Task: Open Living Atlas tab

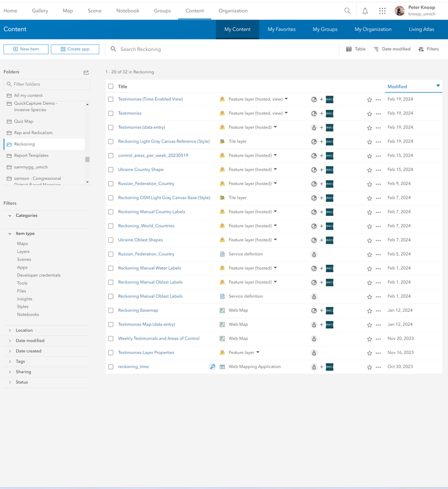Action: tap(421, 29)
